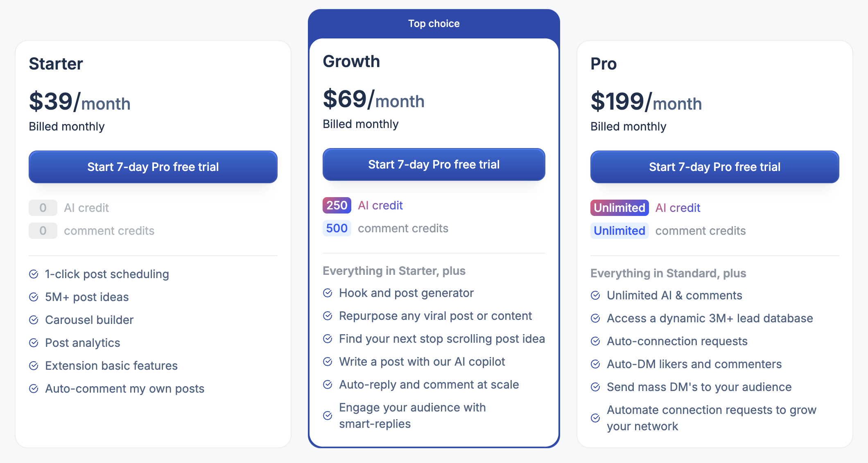Click the greyed "0" AI credit badge on Starter
868x463 pixels.
click(x=43, y=208)
